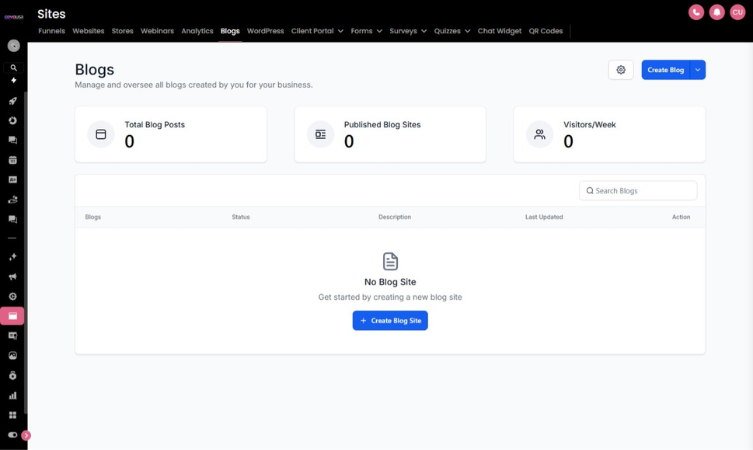Open blog settings gear icon

pyautogui.click(x=621, y=70)
